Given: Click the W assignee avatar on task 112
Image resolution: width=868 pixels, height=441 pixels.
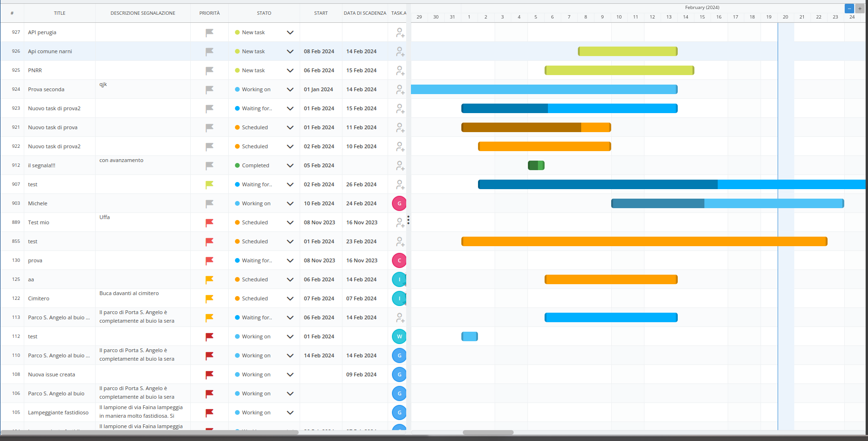Looking at the screenshot, I should (x=399, y=336).
